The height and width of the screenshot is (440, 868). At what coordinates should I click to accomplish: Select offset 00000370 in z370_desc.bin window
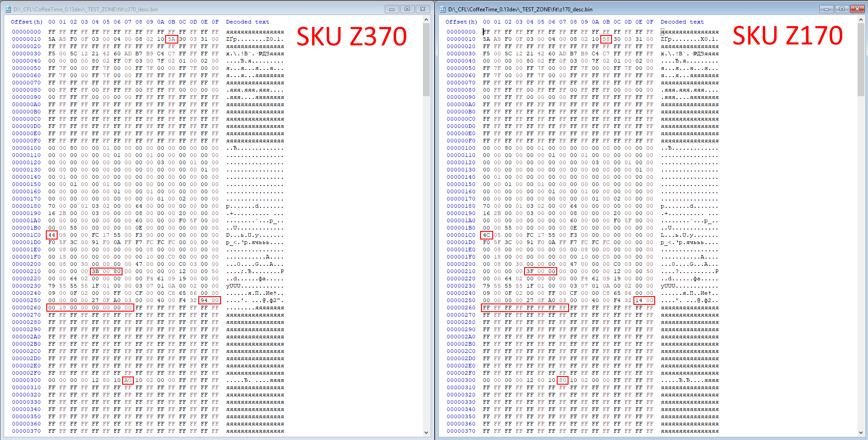tap(26, 431)
